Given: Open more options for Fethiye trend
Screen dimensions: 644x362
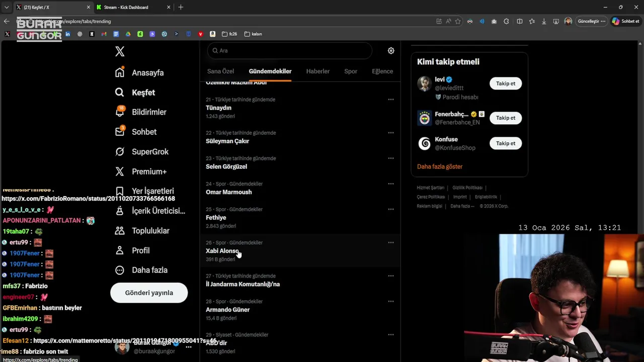Looking at the screenshot, I should 390,209.
